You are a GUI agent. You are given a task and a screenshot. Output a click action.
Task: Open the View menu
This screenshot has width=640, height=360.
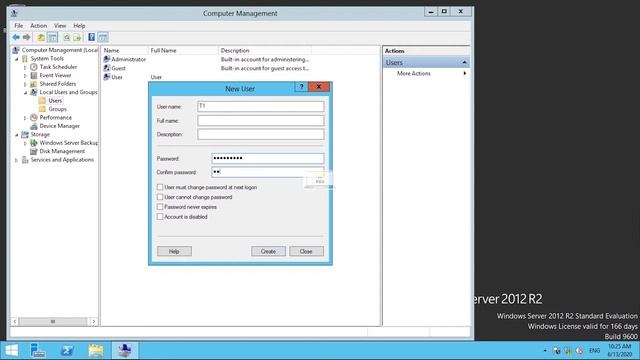(60, 26)
